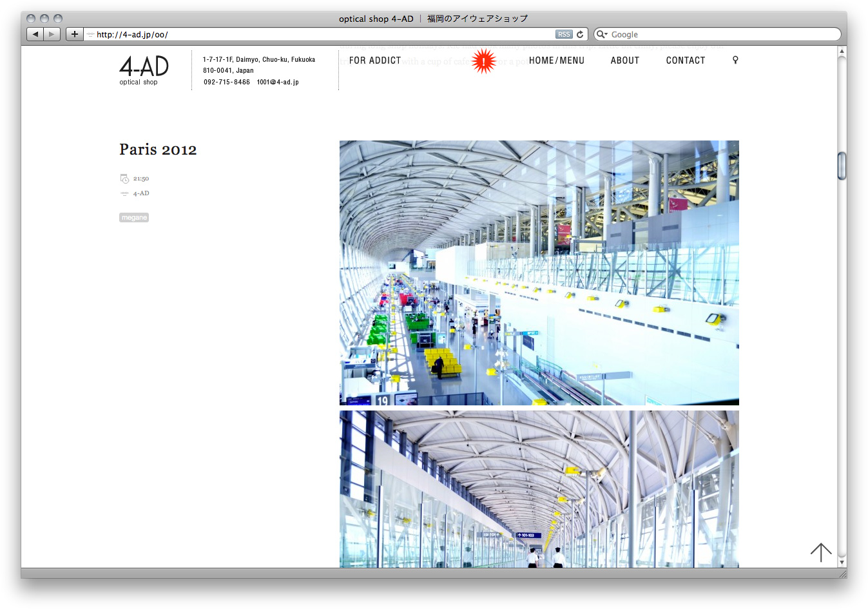Click the red starburst exclamation icon
The width and height of the screenshot is (868, 609).
tap(483, 61)
